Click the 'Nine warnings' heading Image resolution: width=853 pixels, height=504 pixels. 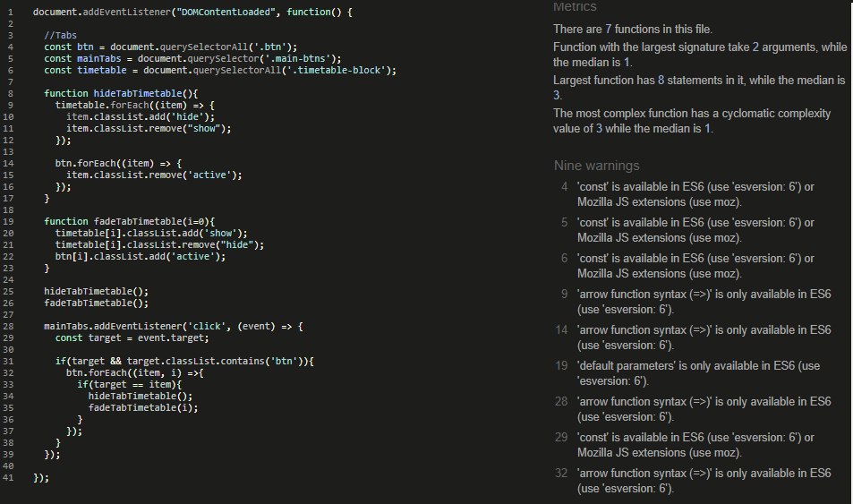[x=597, y=166]
